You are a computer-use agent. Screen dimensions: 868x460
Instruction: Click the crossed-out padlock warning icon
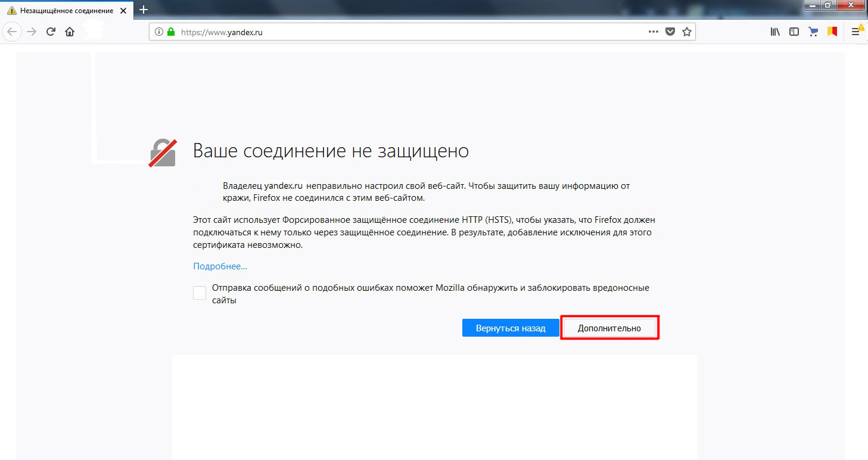click(x=163, y=152)
